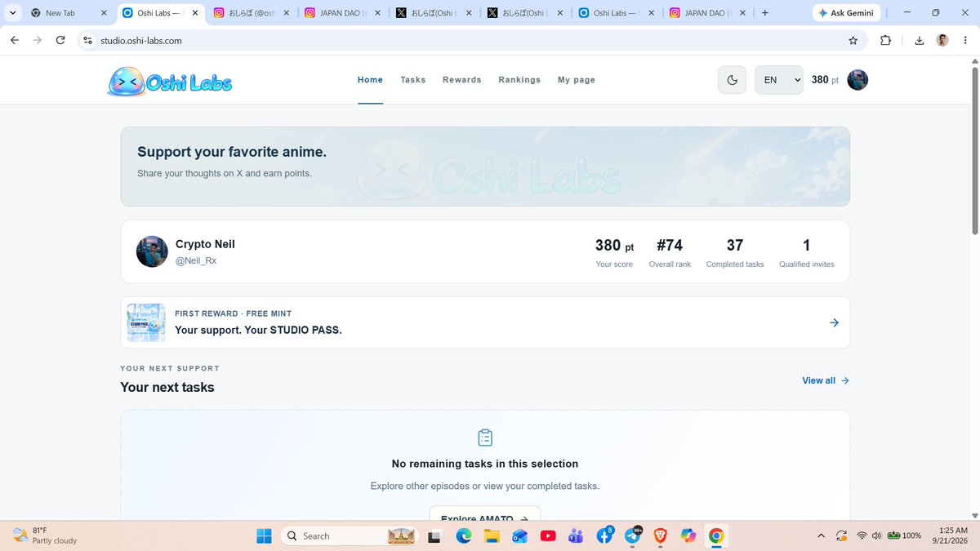Open Telegram from taskbar
Image resolution: width=980 pixels, height=551 pixels.
tap(633, 535)
